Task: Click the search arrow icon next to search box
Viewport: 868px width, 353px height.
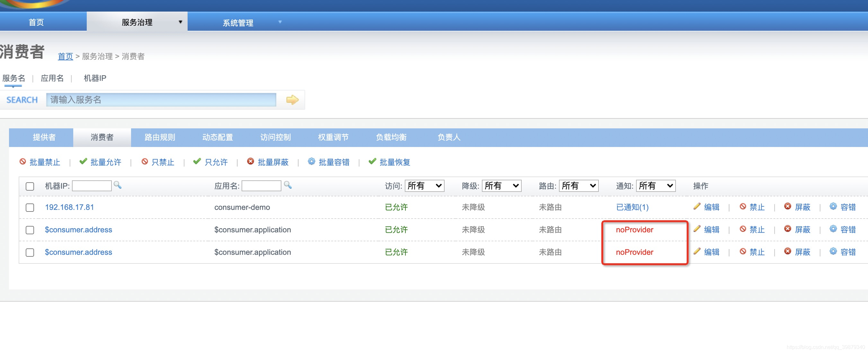Action: tap(292, 99)
